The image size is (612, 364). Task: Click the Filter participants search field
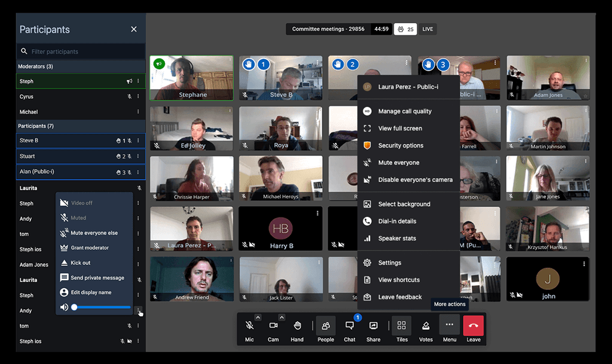coord(84,51)
